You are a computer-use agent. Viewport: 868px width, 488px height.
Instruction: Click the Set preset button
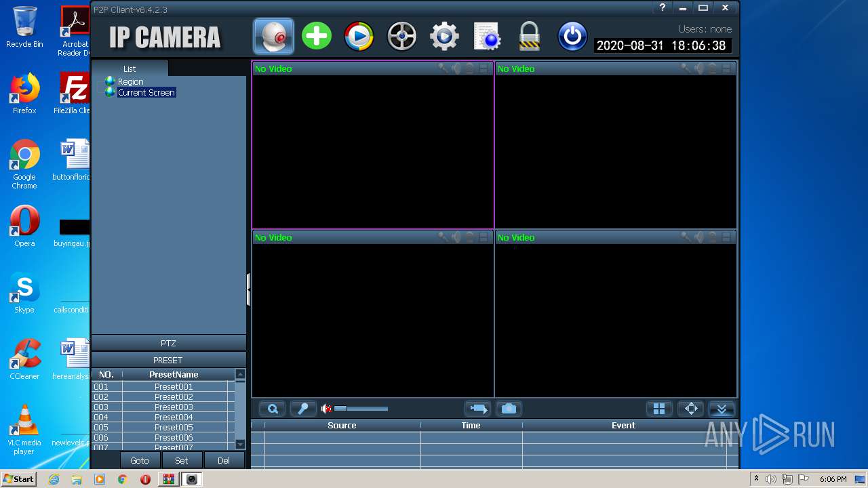182,460
